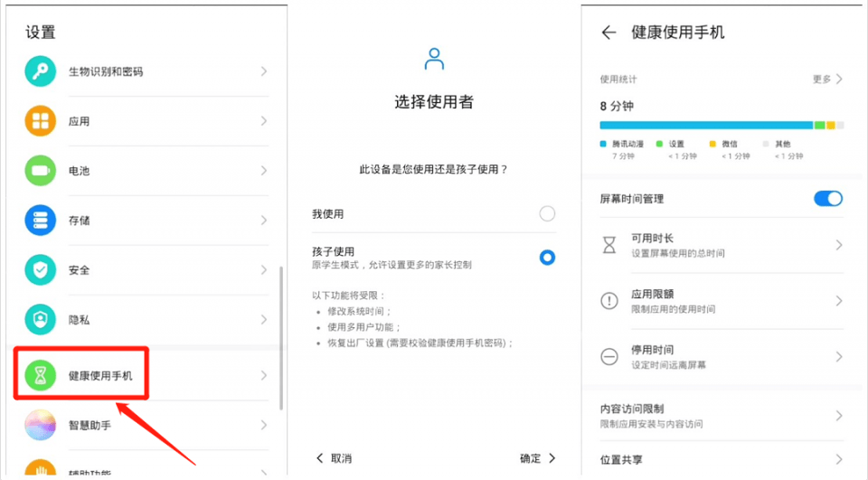
Task: Open the 安全 settings entry
Action: click(x=146, y=269)
